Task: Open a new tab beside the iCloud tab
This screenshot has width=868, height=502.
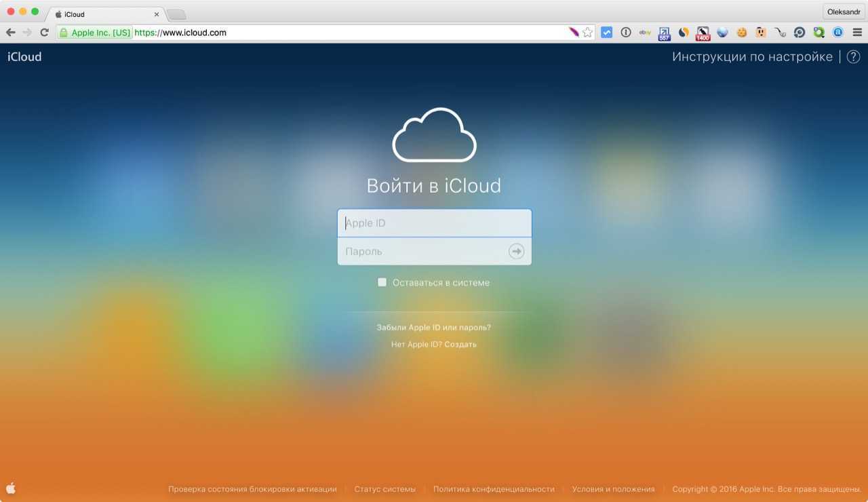Action: 176,14
